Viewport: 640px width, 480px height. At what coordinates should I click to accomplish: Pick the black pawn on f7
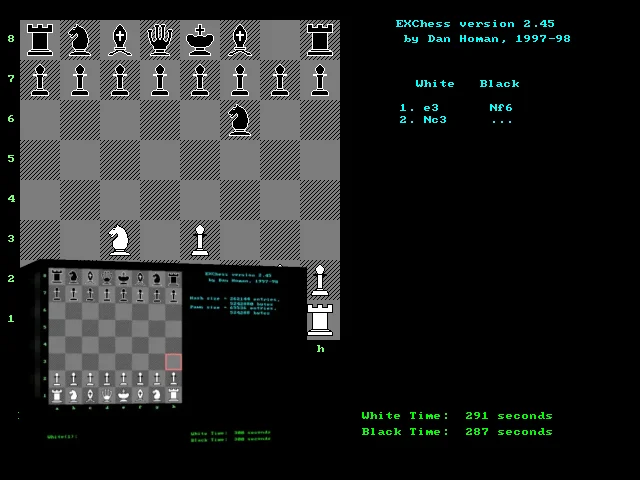tap(240, 80)
